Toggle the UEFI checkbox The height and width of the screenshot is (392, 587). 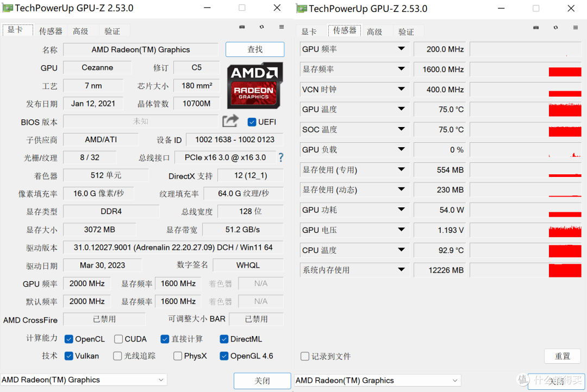[252, 122]
